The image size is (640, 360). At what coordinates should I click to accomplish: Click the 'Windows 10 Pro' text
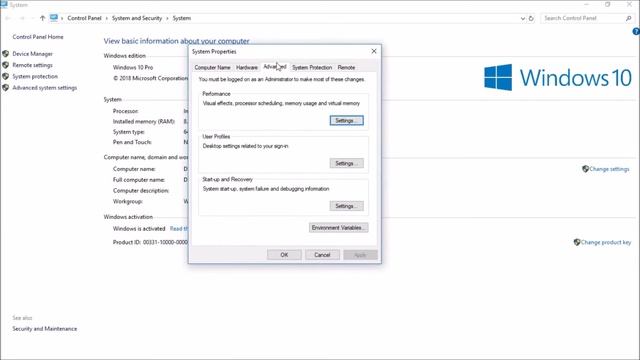click(133, 67)
